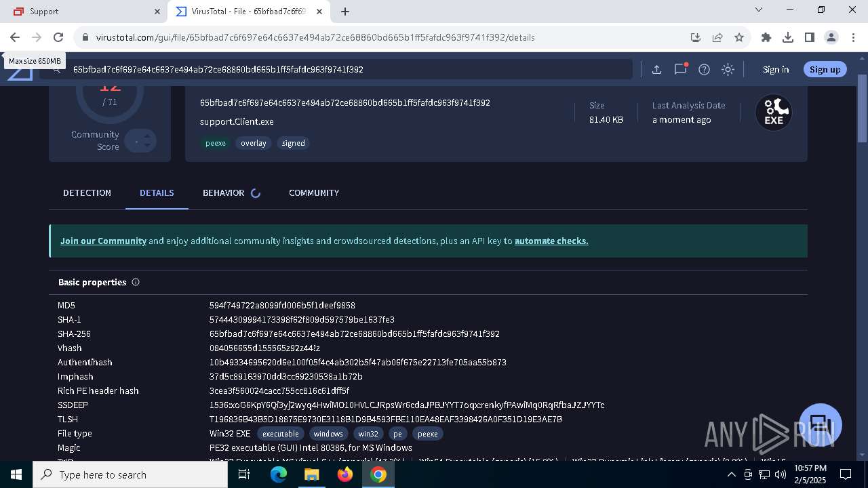Open Microsoft Edge from taskbar
This screenshot has width=868, height=488.
(x=279, y=474)
